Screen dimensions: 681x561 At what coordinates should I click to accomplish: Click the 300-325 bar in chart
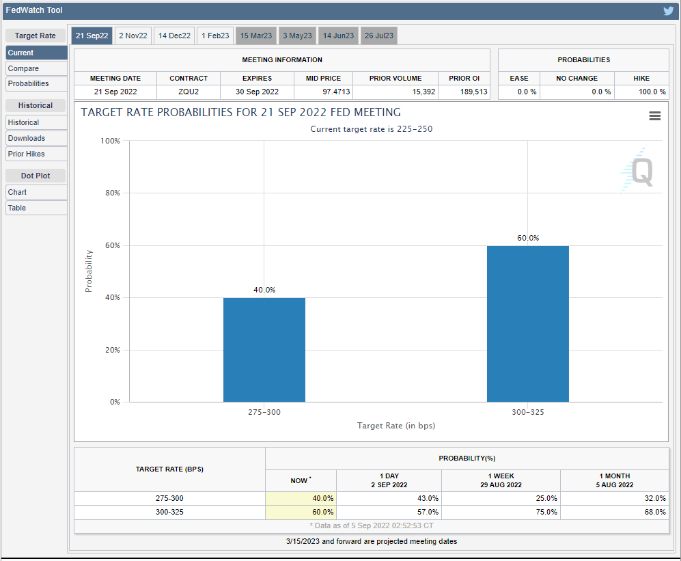coord(528,324)
